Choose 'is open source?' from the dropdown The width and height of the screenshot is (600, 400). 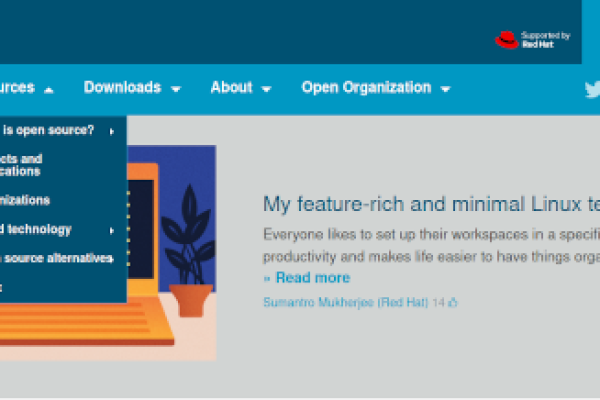(48, 130)
